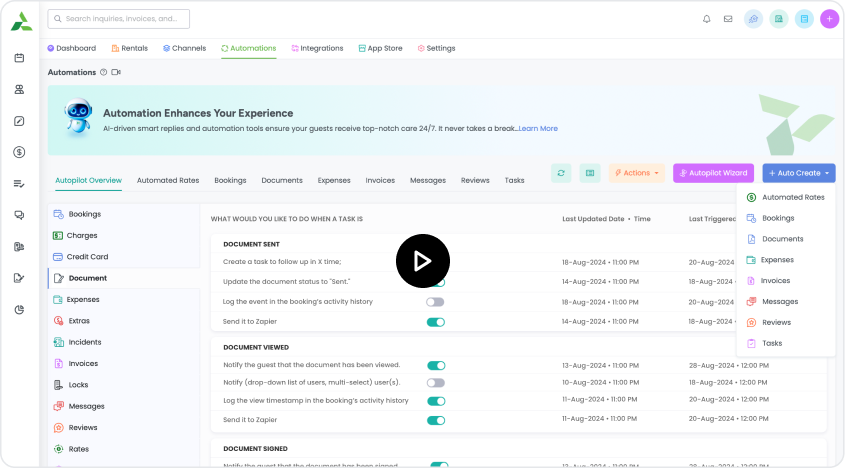Open the Actions dropdown
The width and height of the screenshot is (845, 468).
click(x=636, y=173)
